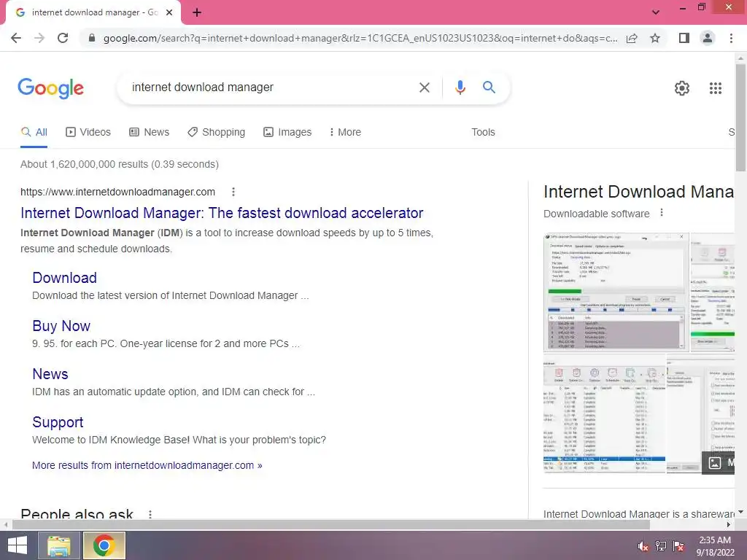Reload the current page

[63, 38]
